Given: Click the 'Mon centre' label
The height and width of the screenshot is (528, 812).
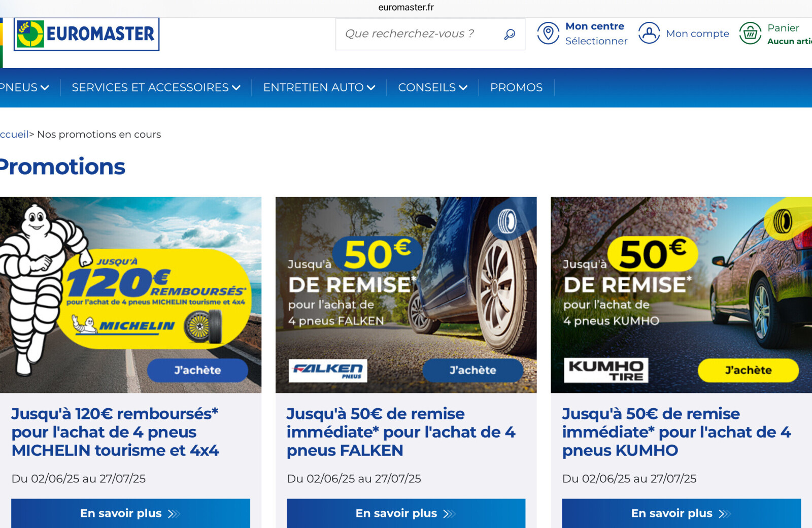Looking at the screenshot, I should (x=595, y=26).
